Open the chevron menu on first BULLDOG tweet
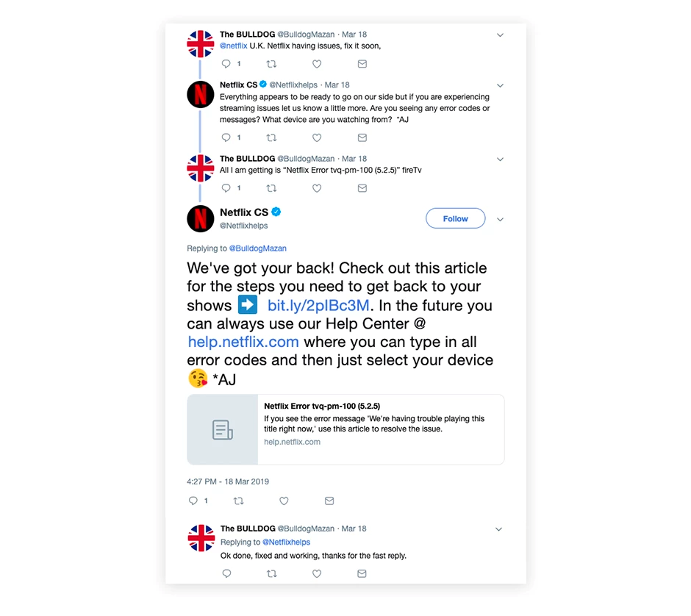This screenshot has width=691, height=616. pyautogui.click(x=500, y=35)
